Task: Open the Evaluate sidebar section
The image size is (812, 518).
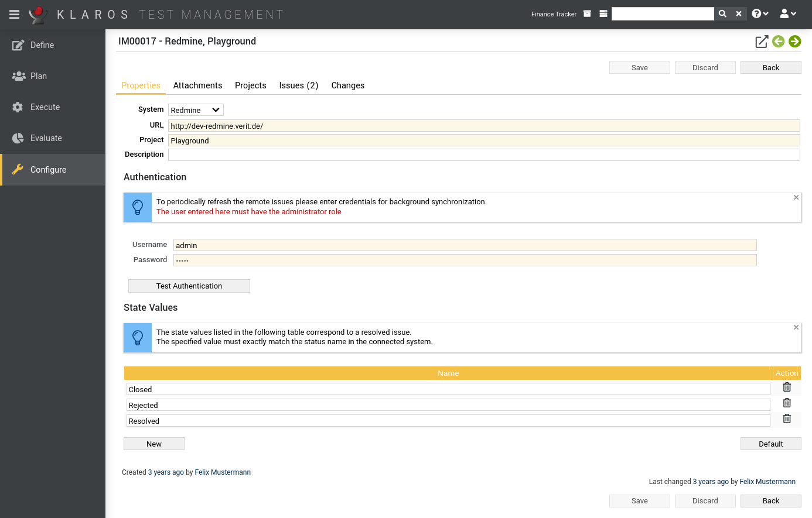Action: (x=46, y=138)
